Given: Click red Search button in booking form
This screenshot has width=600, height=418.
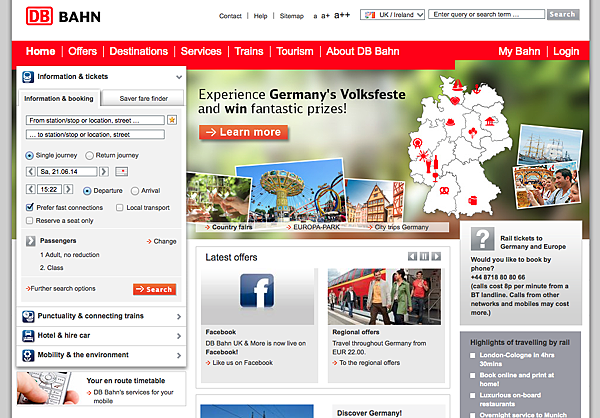Looking at the screenshot, I should coord(155,289).
